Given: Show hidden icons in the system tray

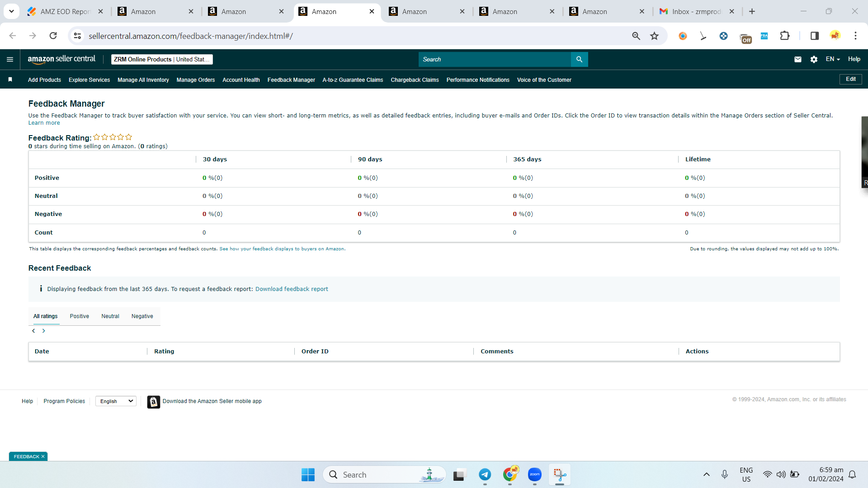Looking at the screenshot, I should (x=706, y=474).
